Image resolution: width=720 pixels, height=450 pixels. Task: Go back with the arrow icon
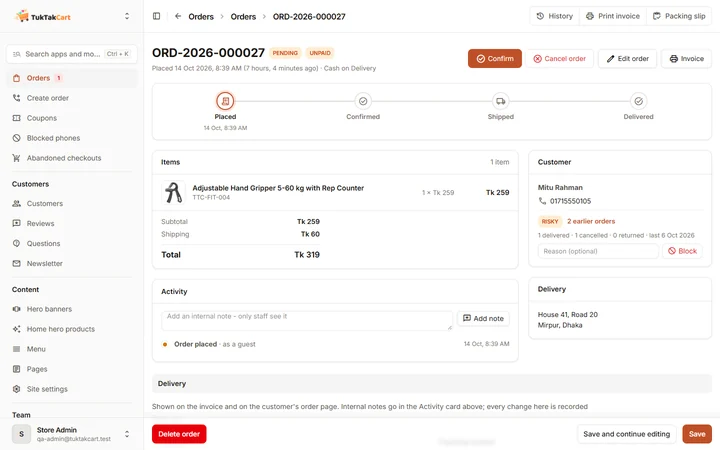click(178, 16)
